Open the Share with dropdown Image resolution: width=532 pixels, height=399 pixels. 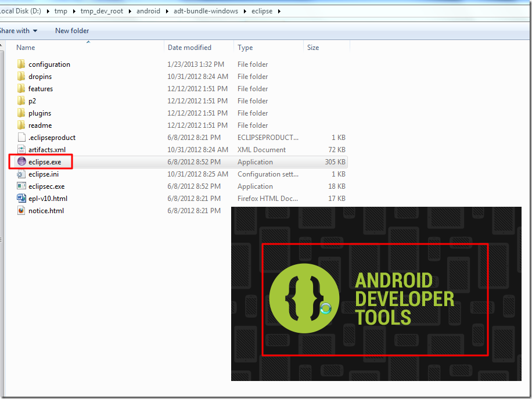(19, 31)
